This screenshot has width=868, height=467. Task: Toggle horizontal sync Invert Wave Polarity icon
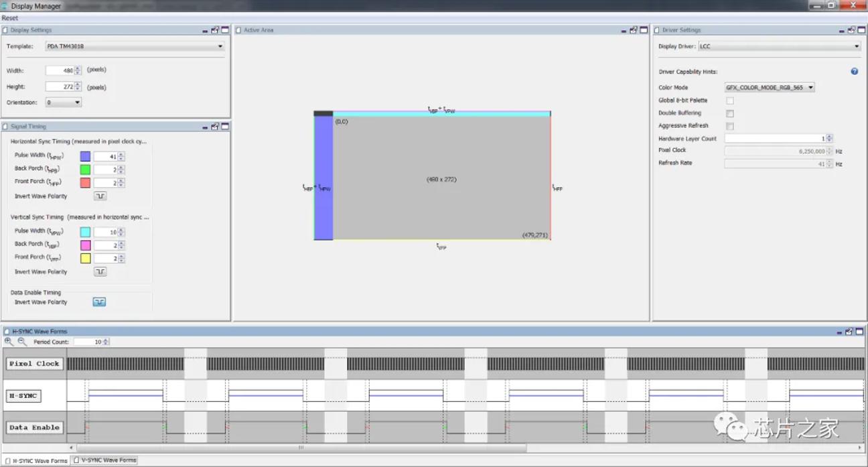click(x=100, y=196)
